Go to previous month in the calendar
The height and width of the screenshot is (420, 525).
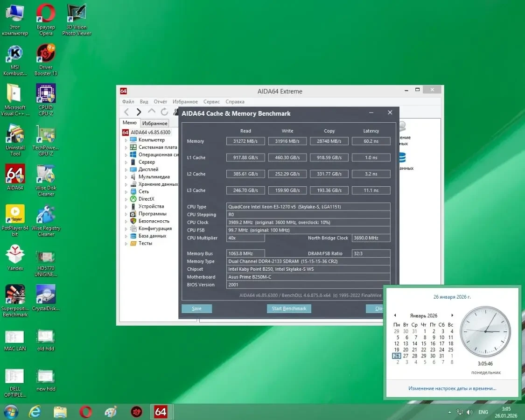395,315
